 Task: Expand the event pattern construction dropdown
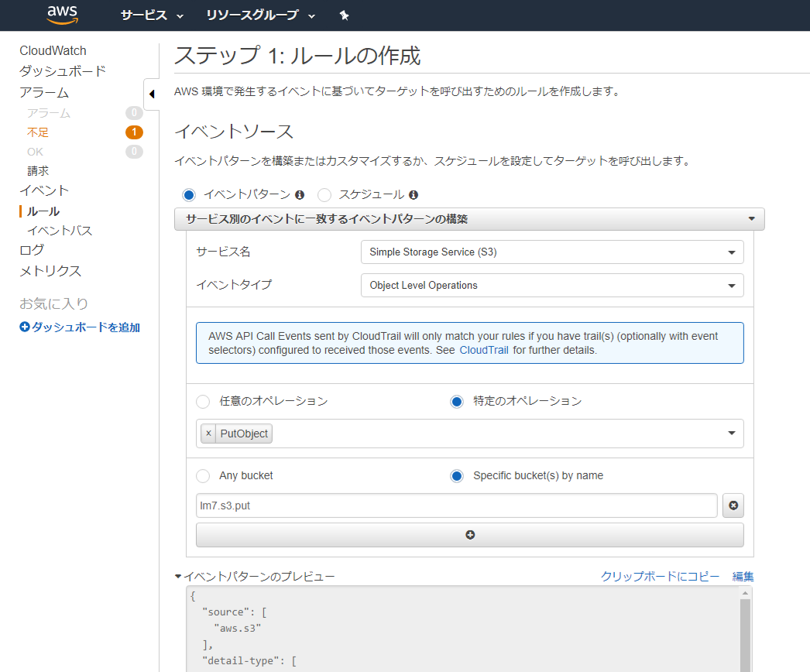click(469, 219)
